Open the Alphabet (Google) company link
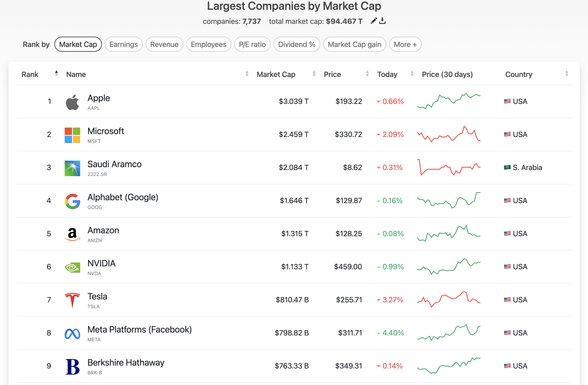Image resolution: width=588 pixels, height=385 pixels. (123, 197)
